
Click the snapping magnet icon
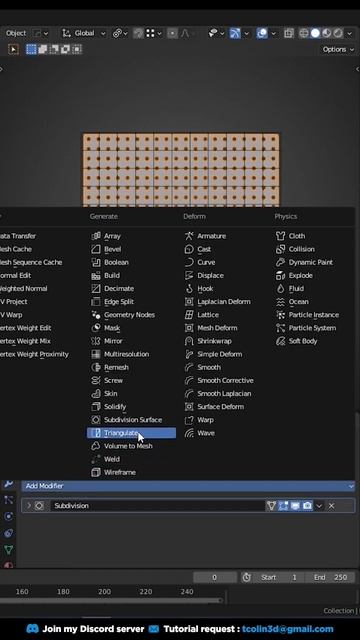139,33
